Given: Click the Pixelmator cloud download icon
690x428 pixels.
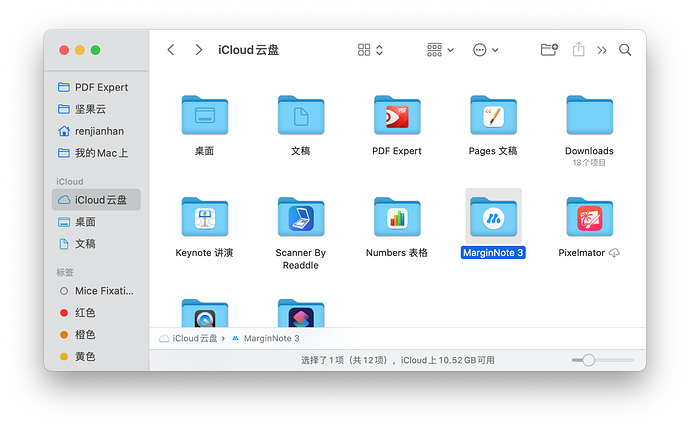Looking at the screenshot, I should pyautogui.click(x=614, y=253).
